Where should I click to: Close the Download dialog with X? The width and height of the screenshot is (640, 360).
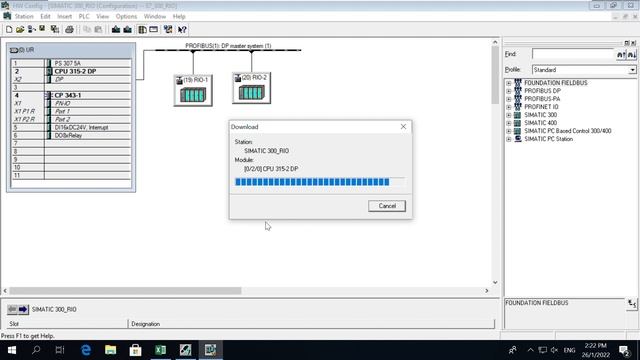coord(403,127)
